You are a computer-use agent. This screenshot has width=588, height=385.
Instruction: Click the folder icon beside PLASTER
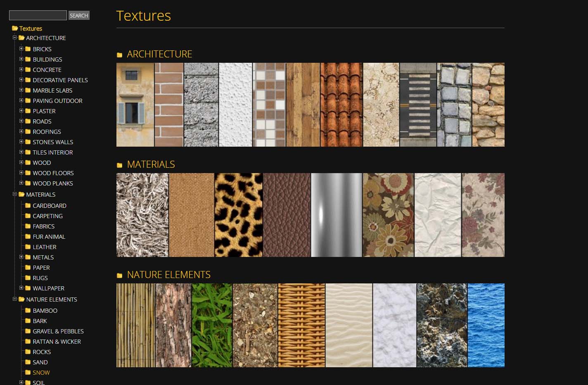coord(28,111)
